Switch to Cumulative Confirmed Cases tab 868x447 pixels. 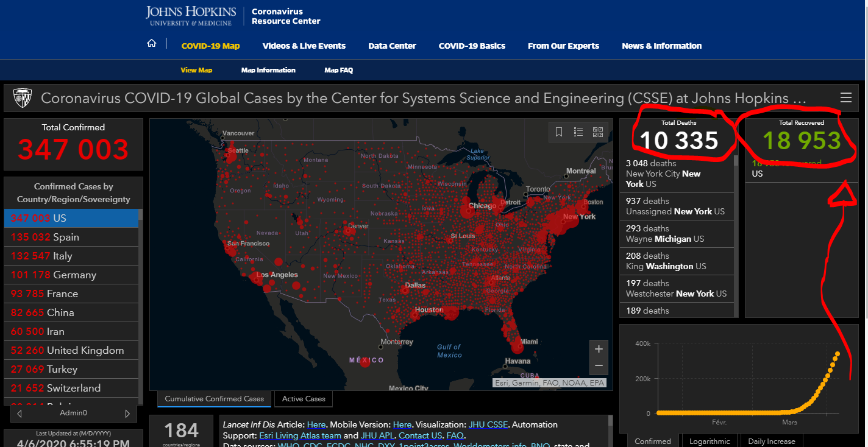(214, 399)
